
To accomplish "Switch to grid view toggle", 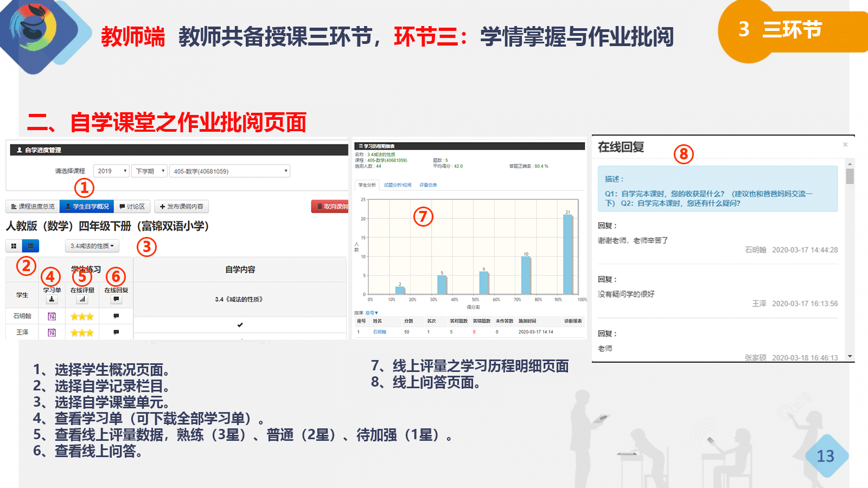I will (14, 246).
